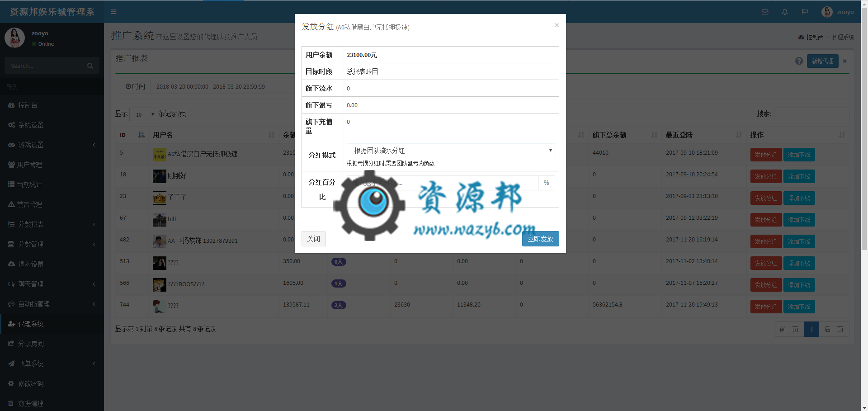Image resolution: width=868 pixels, height=411 pixels.
Task: Open records-per-page dropdown showing 10
Action: (143, 114)
